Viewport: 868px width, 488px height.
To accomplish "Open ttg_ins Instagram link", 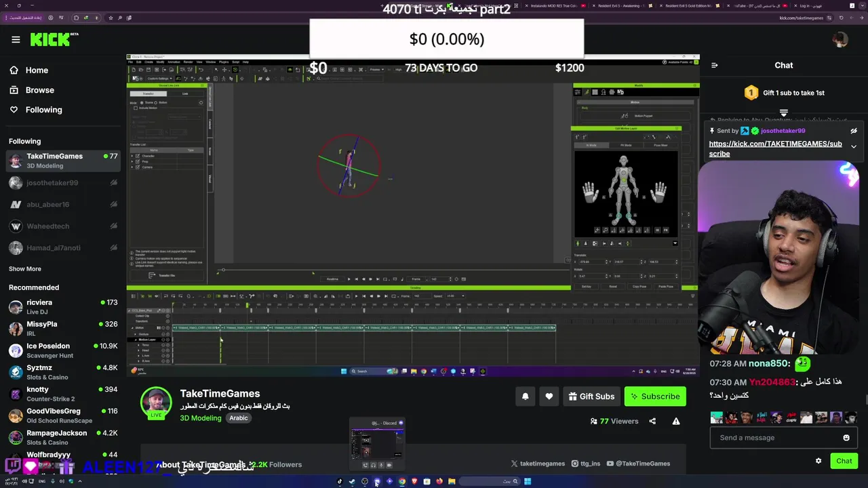I will click(x=586, y=464).
